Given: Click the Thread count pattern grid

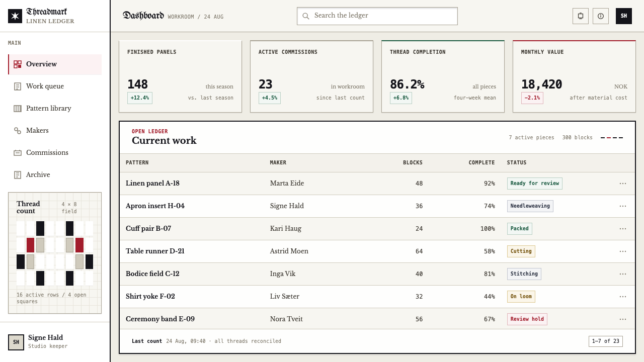Looking at the screenshot, I should pyautogui.click(x=55, y=253).
